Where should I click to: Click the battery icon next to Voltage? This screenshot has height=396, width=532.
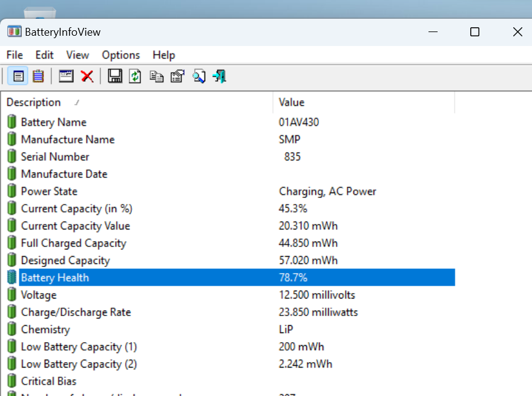11,294
